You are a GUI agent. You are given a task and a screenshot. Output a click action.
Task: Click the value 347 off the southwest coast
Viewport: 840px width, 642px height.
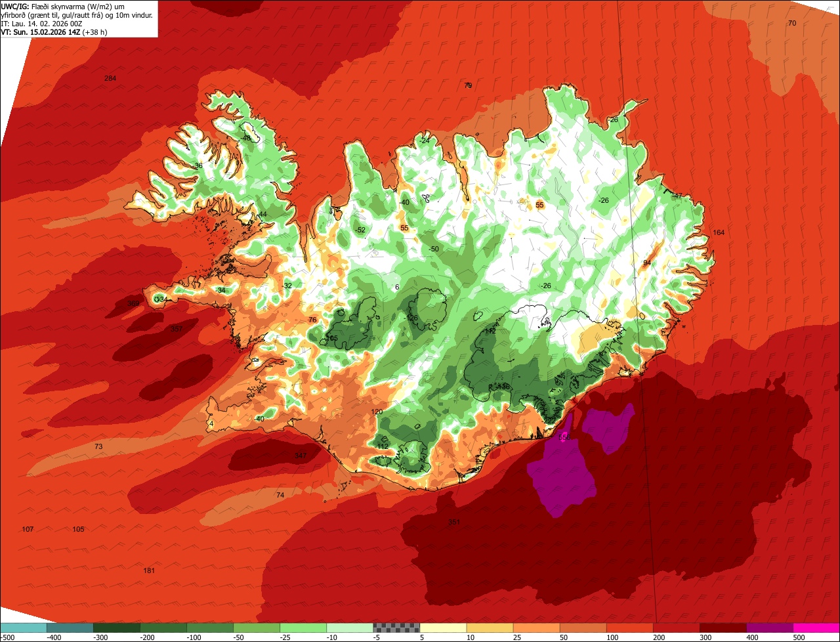[301, 456]
